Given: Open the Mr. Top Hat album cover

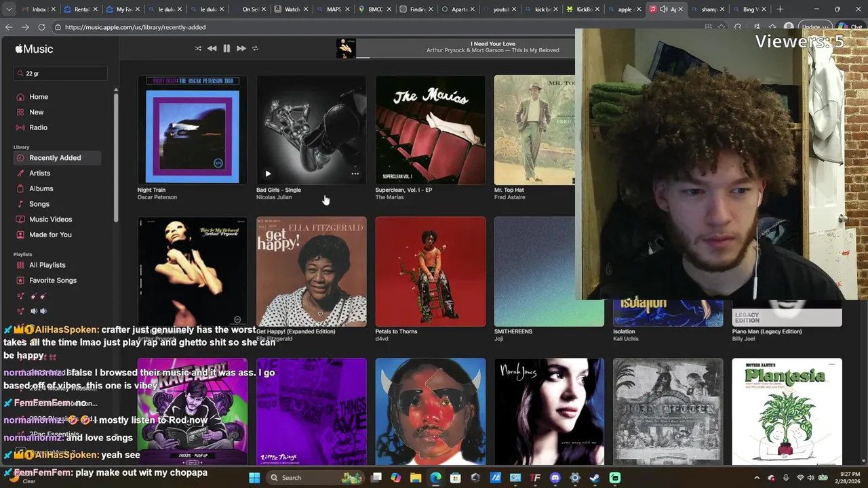Looking at the screenshot, I should (x=534, y=130).
